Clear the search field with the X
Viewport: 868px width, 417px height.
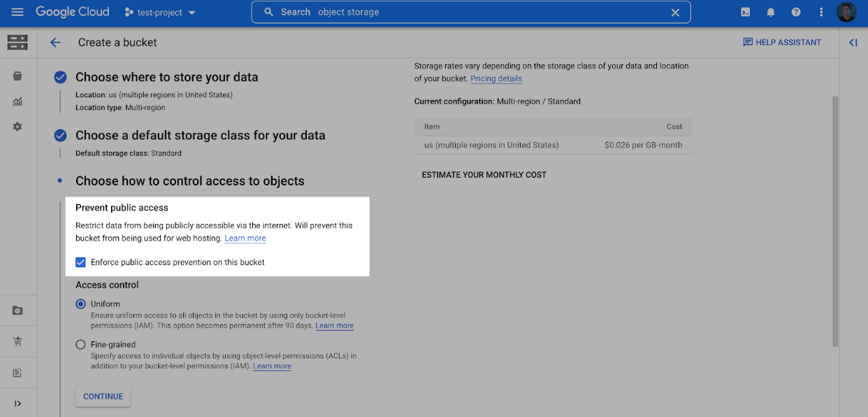pyautogui.click(x=674, y=12)
